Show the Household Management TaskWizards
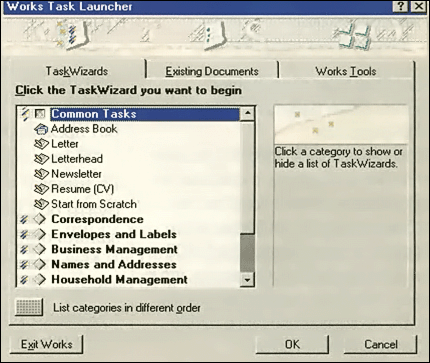 [x=119, y=279]
